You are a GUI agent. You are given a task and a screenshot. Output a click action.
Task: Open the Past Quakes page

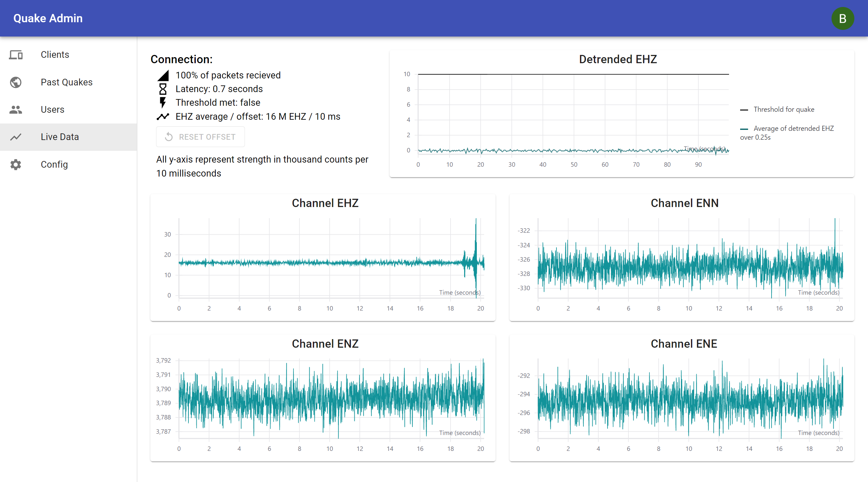click(66, 82)
